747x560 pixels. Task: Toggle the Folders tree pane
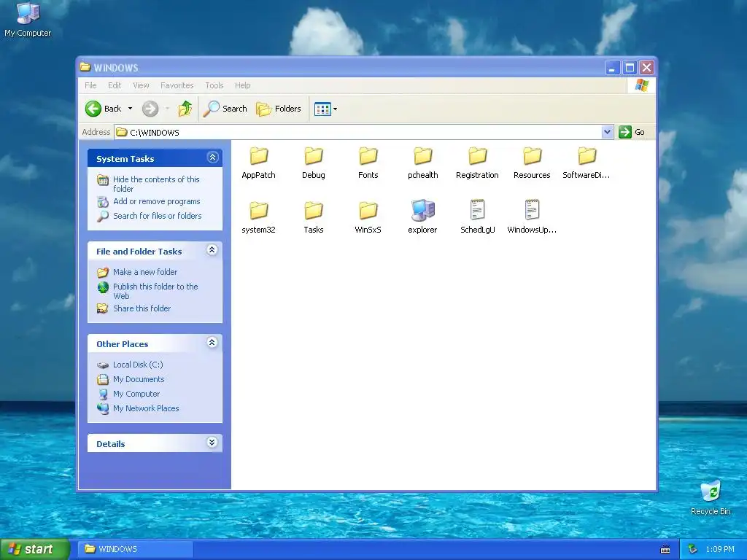tap(278, 109)
